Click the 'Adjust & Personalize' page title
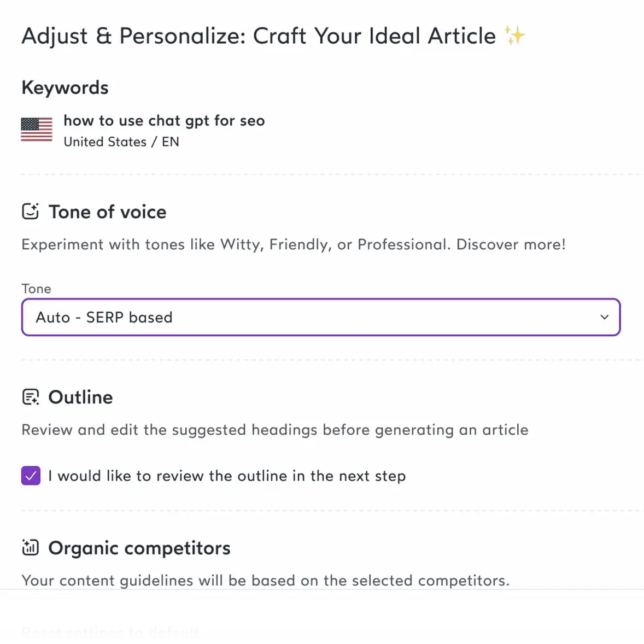The image size is (644, 644). click(258, 36)
